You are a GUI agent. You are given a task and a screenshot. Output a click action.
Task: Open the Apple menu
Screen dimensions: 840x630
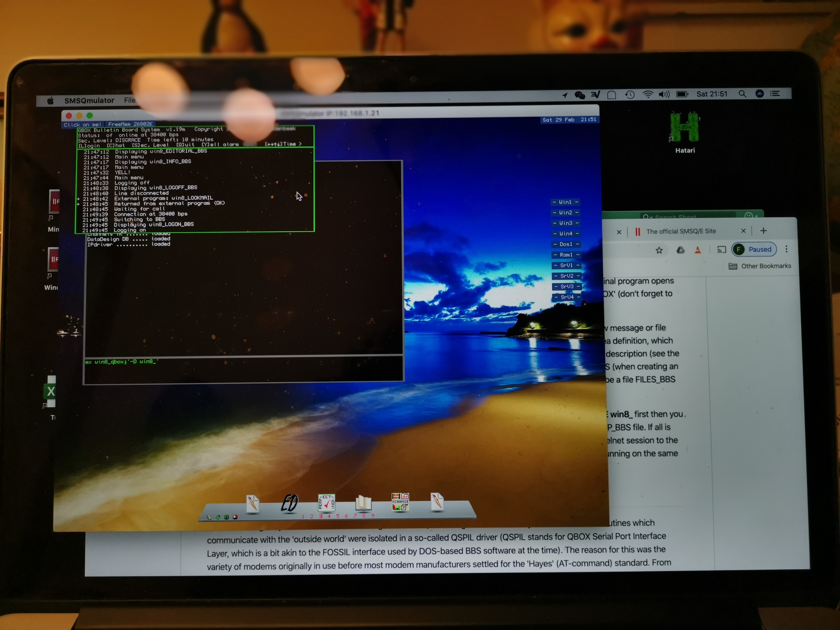click(50, 100)
